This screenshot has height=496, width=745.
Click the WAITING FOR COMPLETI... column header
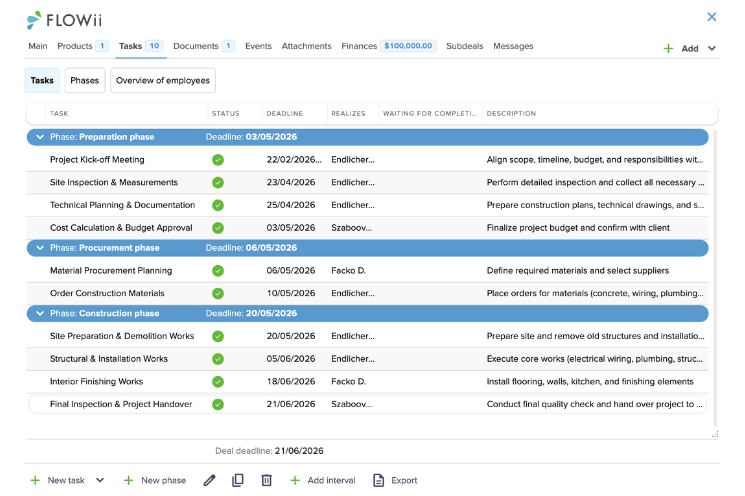tap(430, 114)
